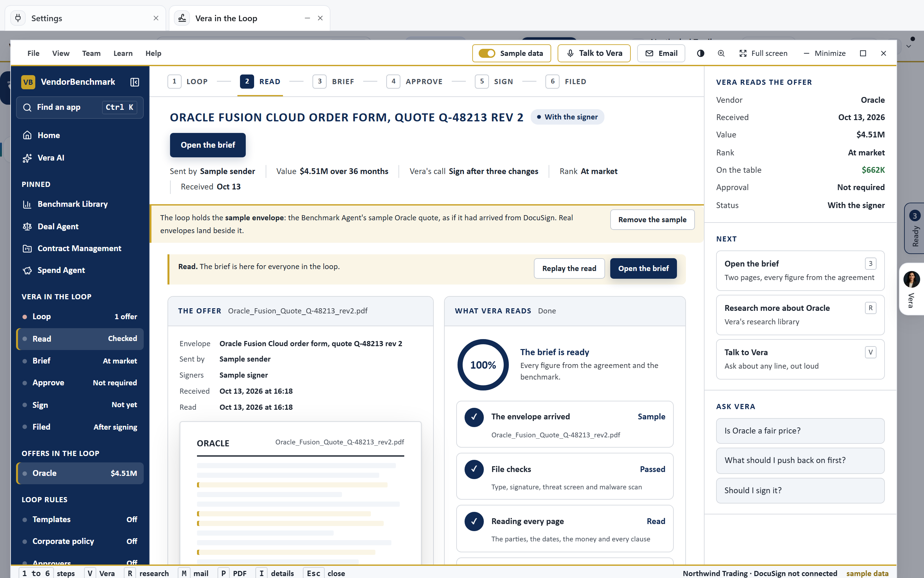
Task: Open the Deal Agent pinned app
Action: (80, 226)
